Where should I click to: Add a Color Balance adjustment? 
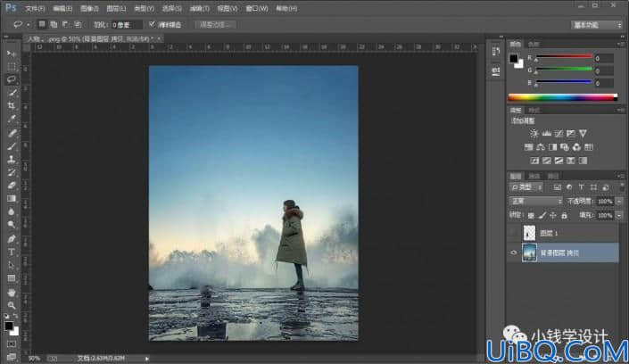pyautogui.click(x=541, y=147)
